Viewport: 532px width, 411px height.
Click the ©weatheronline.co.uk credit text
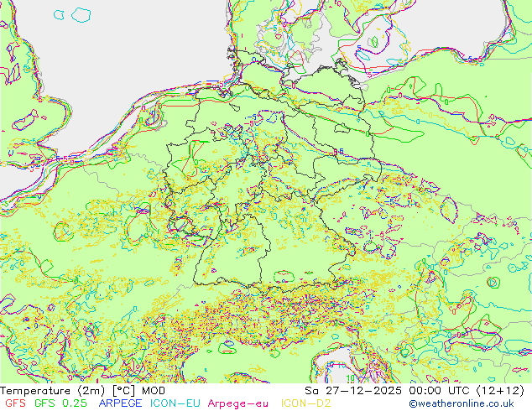click(462, 404)
